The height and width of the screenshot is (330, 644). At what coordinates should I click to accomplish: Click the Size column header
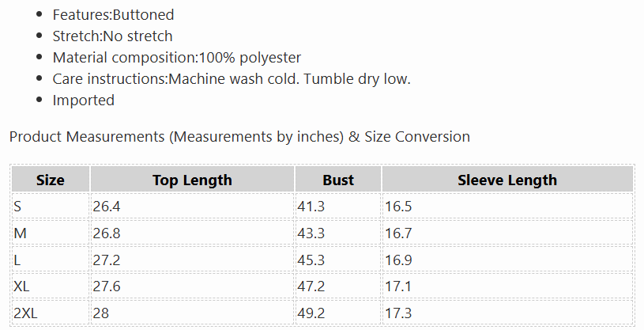51,180
